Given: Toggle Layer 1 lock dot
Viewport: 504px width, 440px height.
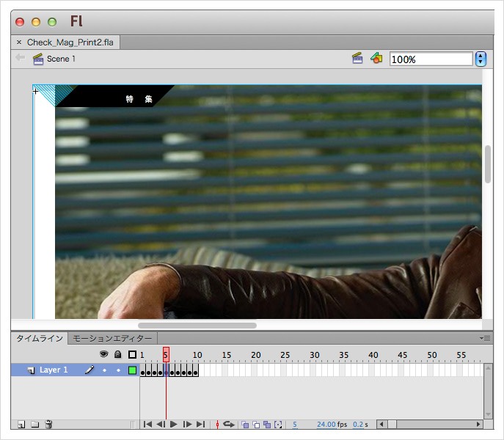Looking at the screenshot, I should click(x=118, y=370).
